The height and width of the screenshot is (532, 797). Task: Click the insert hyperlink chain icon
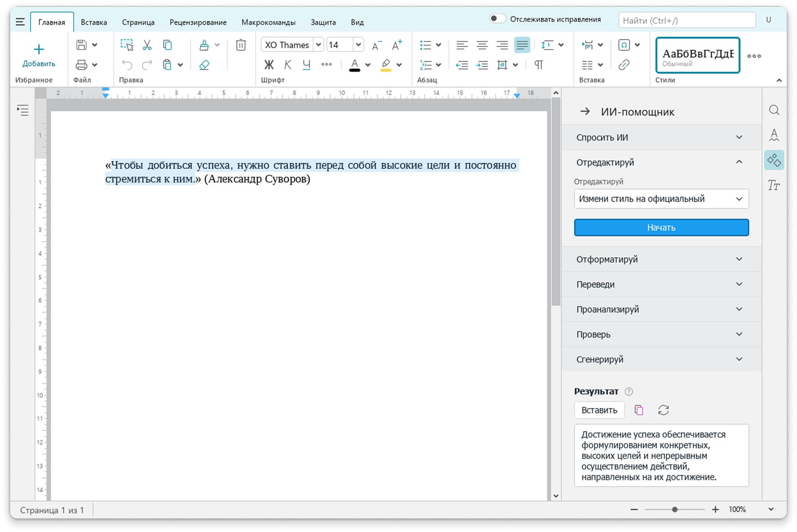click(624, 65)
